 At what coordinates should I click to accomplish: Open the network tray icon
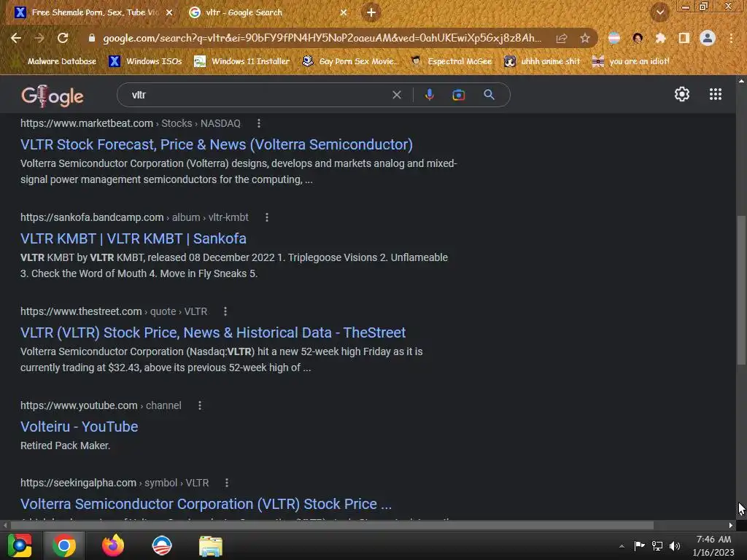click(657, 545)
